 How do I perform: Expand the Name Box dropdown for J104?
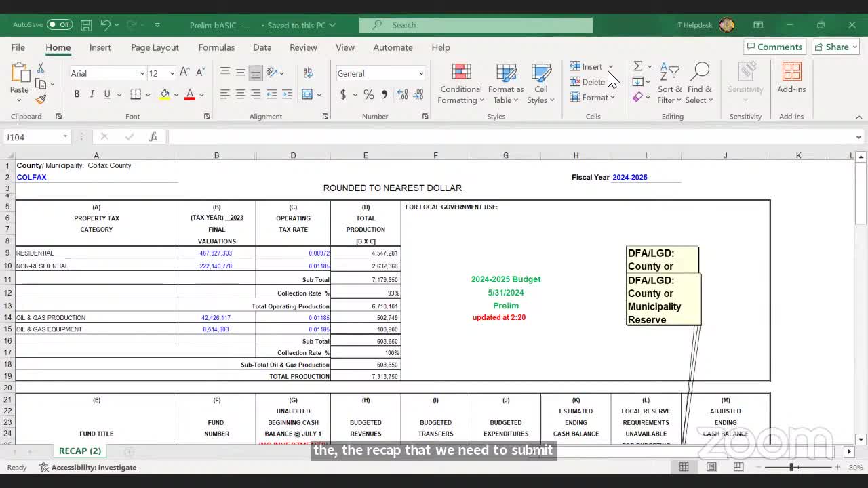click(65, 137)
